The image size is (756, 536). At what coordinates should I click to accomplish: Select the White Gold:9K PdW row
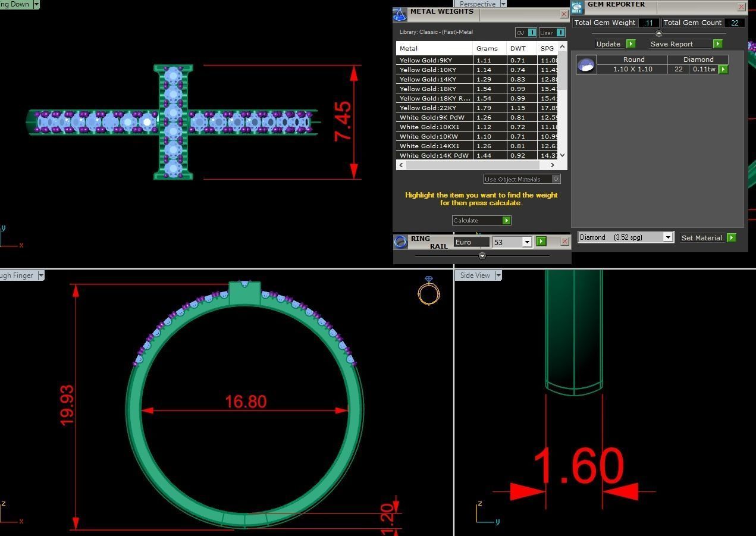[478, 118]
